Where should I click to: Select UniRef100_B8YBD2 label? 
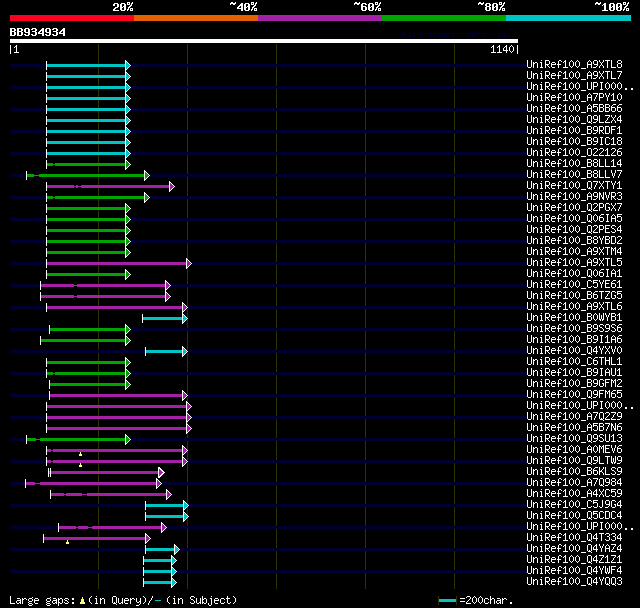[x=574, y=241]
